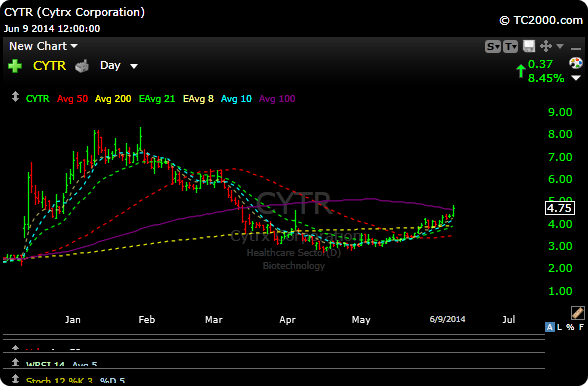Open the New Chart dropdown

click(x=43, y=46)
